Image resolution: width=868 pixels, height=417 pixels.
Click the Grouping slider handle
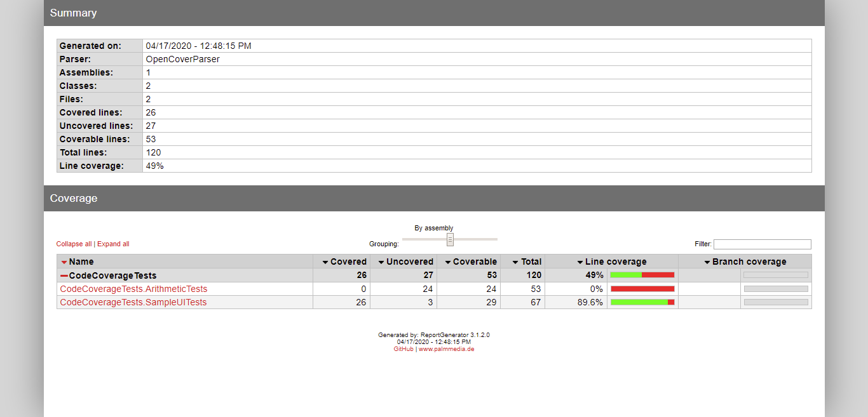tap(450, 239)
